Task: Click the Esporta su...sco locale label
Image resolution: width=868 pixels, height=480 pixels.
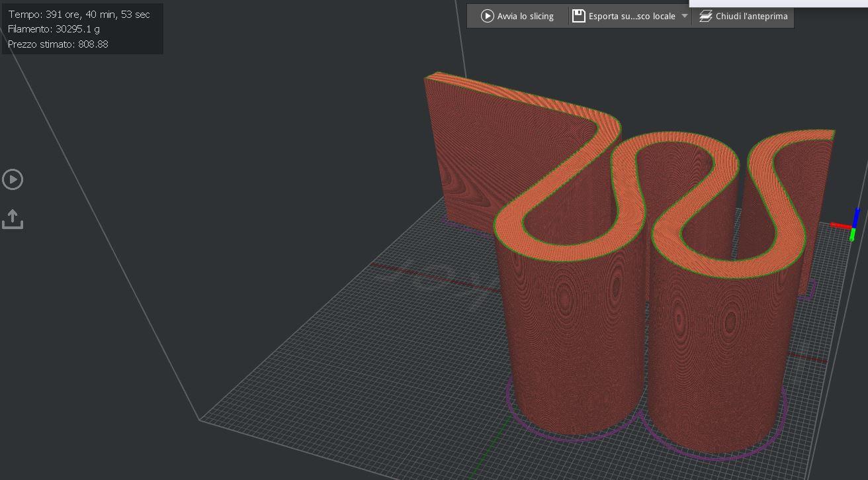Action: (632, 16)
